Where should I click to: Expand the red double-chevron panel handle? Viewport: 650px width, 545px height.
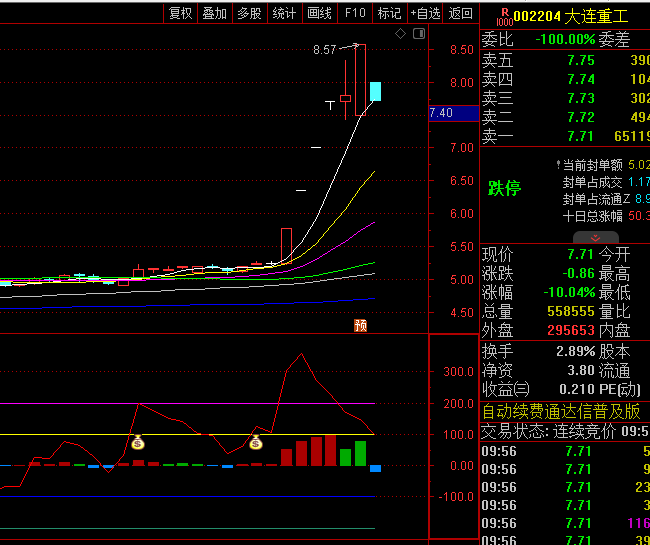[x=595, y=238]
